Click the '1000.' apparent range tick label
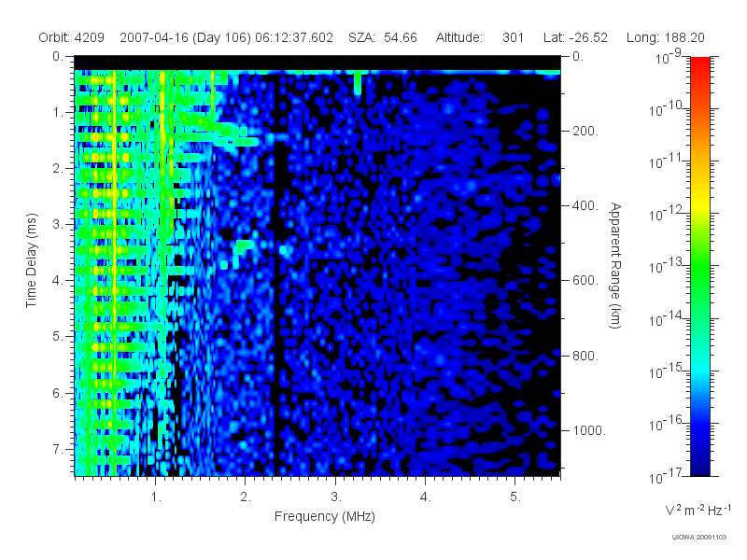747x560 pixels. (x=589, y=430)
